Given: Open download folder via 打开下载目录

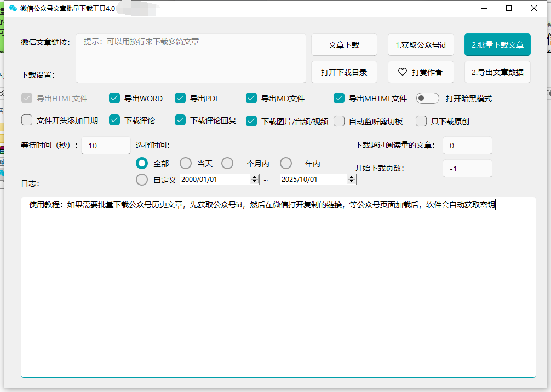Looking at the screenshot, I should pyautogui.click(x=344, y=72).
